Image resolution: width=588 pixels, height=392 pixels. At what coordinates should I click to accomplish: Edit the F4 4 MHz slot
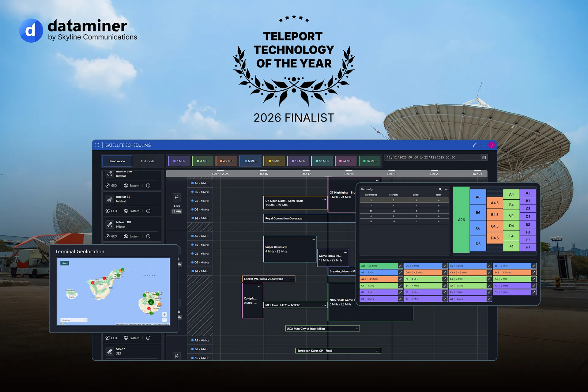[x=445, y=279]
